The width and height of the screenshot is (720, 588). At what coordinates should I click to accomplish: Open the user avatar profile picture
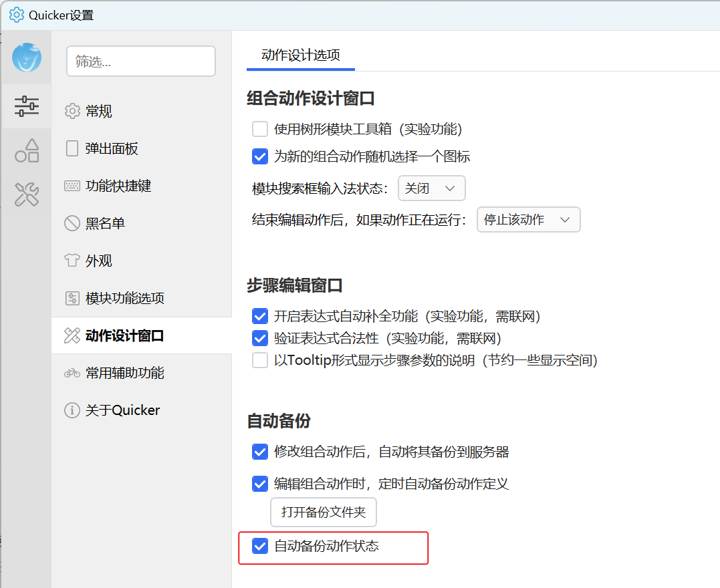click(x=27, y=57)
